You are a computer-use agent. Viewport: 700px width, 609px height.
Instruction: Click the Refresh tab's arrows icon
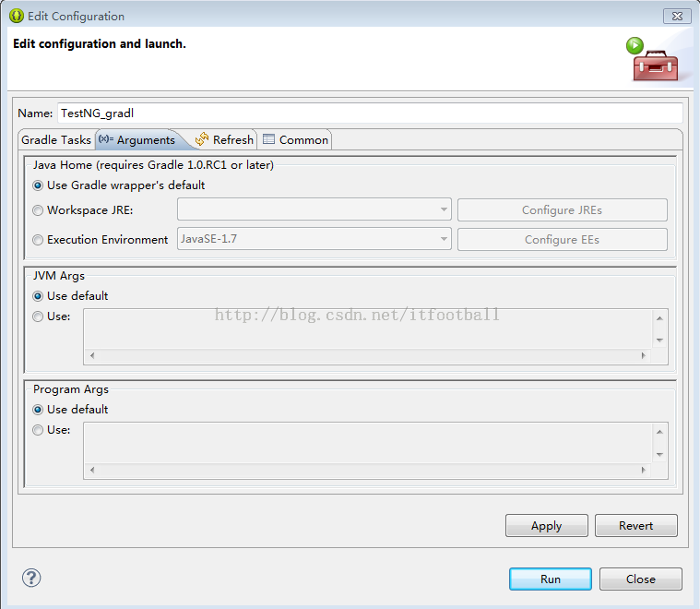[202, 139]
